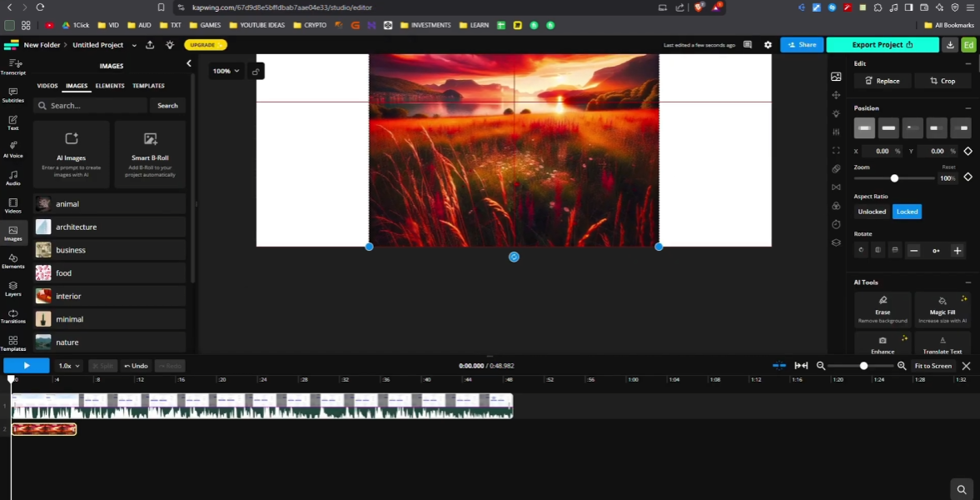Image resolution: width=980 pixels, height=500 pixels.
Task: Open the Layers panel
Action: [x=13, y=288]
